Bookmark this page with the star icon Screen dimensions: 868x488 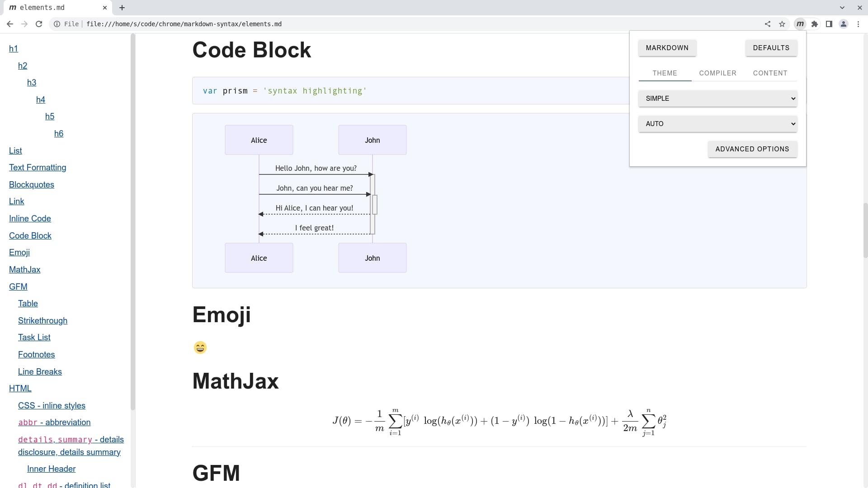pyautogui.click(x=782, y=24)
